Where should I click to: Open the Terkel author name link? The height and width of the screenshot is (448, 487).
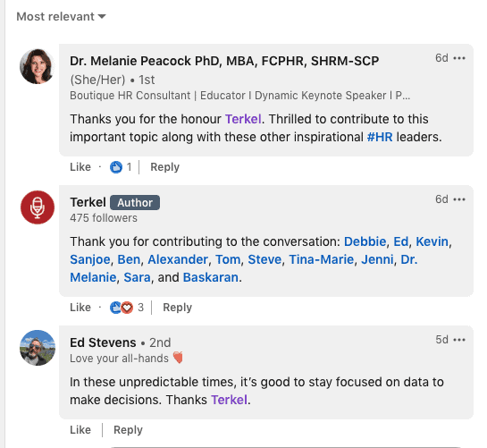point(88,202)
